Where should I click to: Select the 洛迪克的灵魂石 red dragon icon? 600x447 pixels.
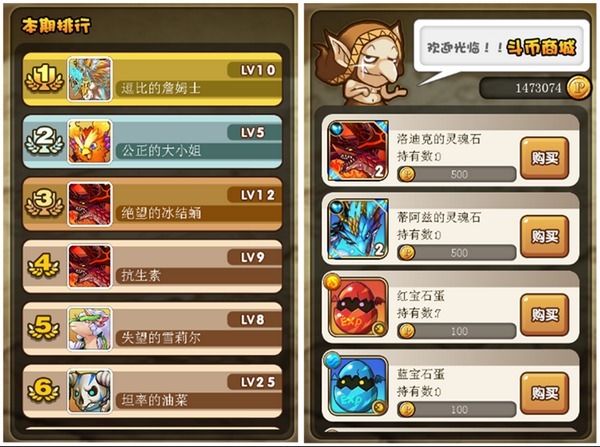[358, 150]
